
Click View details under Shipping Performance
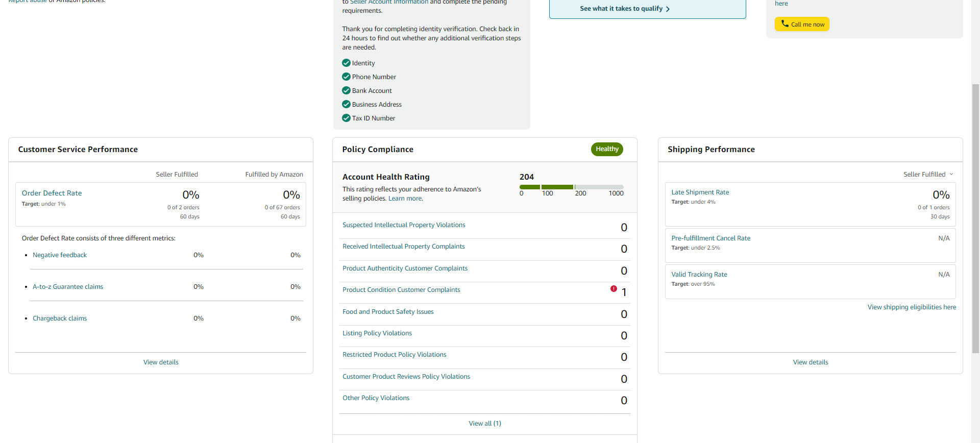811,362
